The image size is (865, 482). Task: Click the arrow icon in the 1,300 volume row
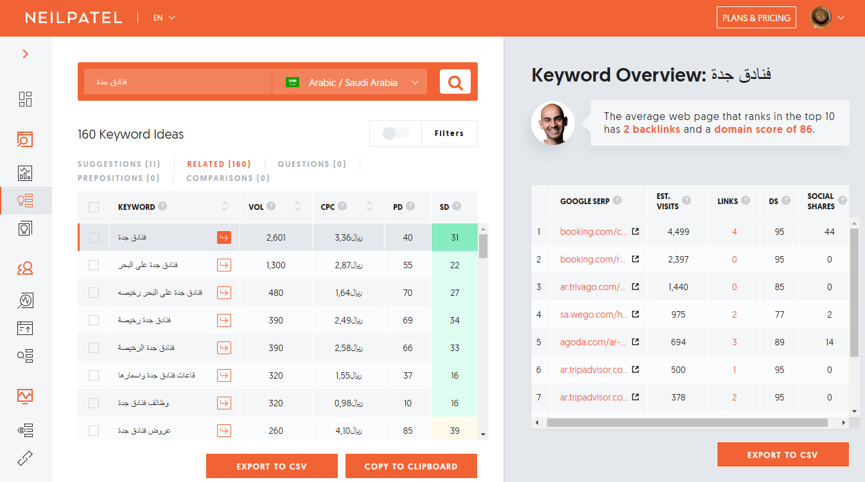[224, 265]
